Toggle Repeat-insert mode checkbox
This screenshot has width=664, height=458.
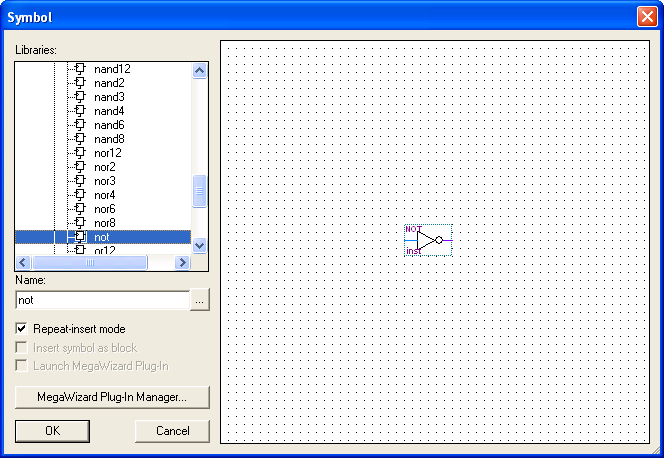[x=22, y=329]
